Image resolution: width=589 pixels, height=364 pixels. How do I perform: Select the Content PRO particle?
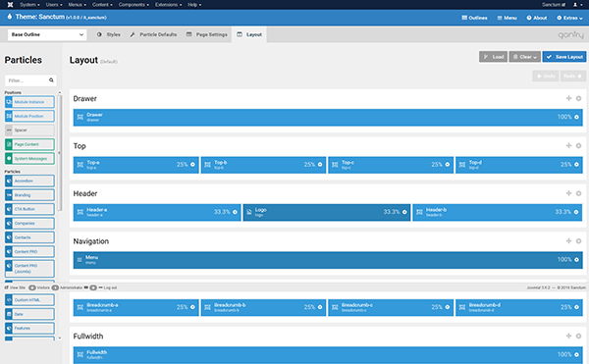pyautogui.click(x=29, y=252)
